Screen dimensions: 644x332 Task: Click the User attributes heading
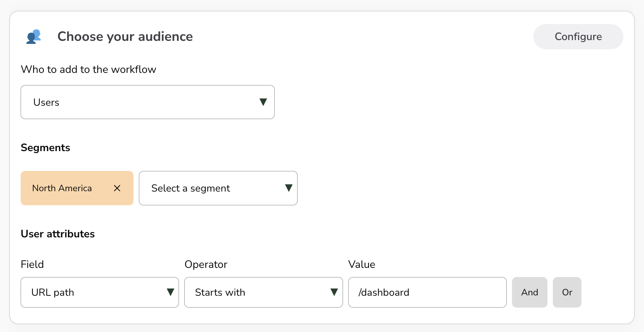(58, 234)
